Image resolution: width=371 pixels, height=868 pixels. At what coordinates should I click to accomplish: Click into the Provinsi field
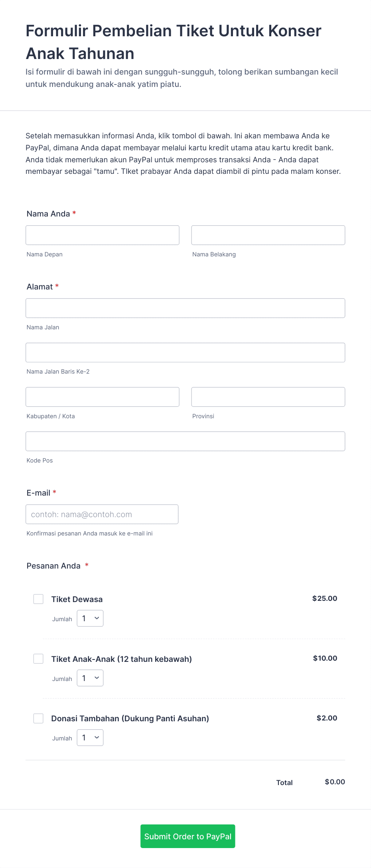tap(268, 397)
